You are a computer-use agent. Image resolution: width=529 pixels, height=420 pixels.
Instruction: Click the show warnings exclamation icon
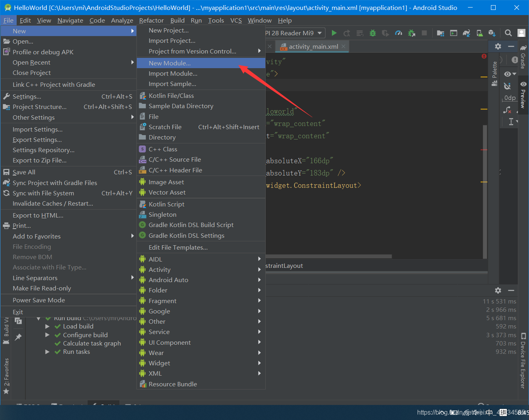pos(514,60)
